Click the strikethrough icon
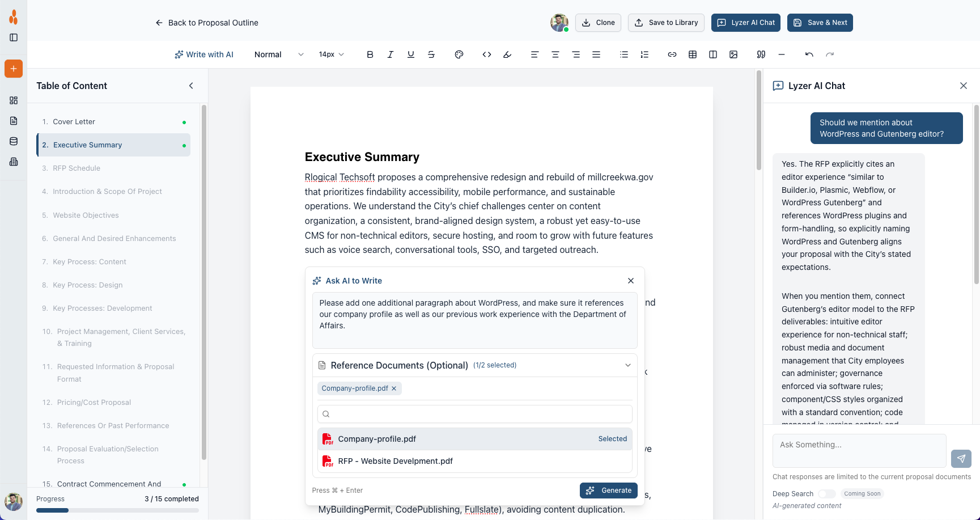980x520 pixels. 431,54
